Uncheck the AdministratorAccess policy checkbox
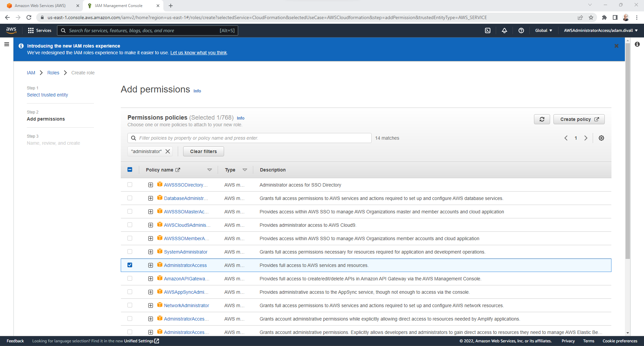 click(130, 265)
